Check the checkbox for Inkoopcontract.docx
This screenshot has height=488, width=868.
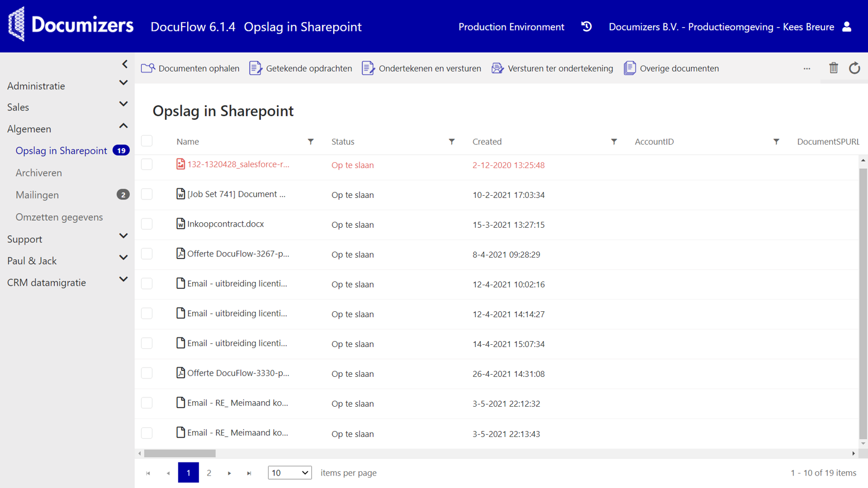(146, 223)
